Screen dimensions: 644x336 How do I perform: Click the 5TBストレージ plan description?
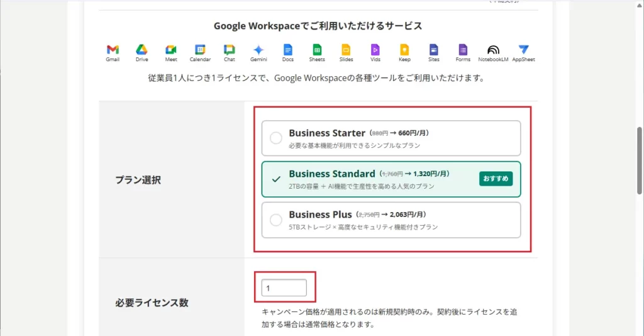[x=363, y=227]
